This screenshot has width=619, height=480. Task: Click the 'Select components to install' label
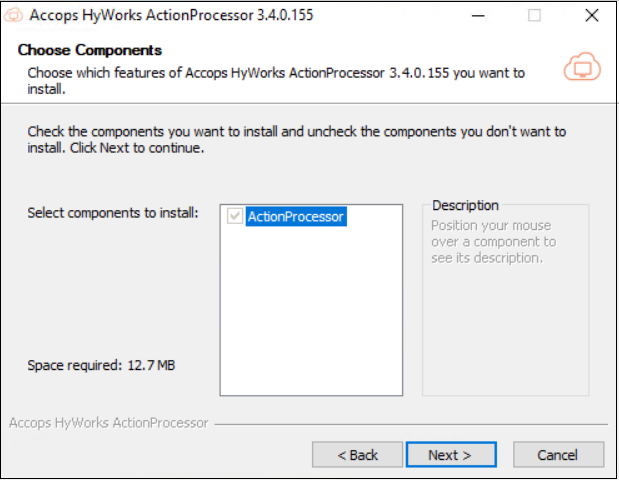pyautogui.click(x=113, y=213)
